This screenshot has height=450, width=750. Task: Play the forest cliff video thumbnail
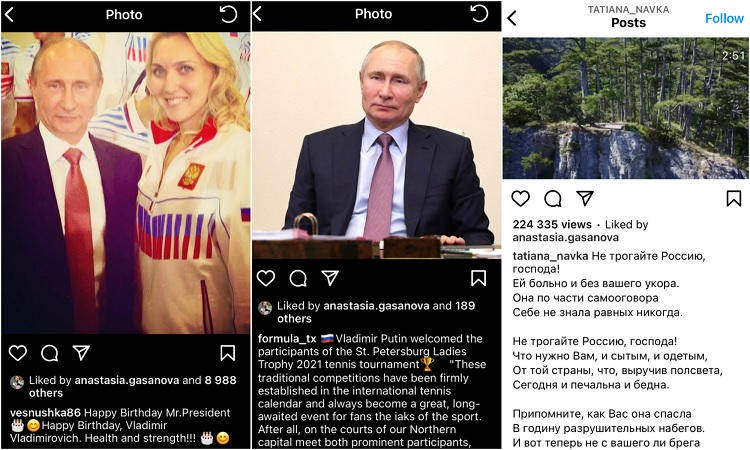(x=625, y=108)
